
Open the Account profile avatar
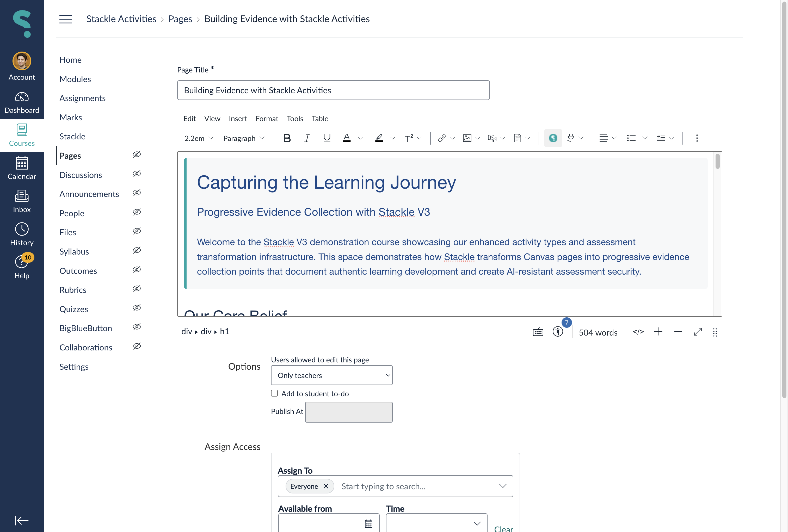click(x=22, y=61)
